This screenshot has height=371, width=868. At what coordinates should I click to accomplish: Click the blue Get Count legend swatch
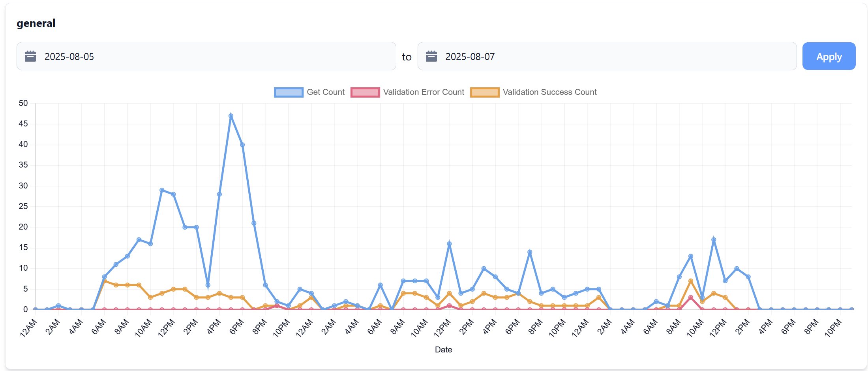click(289, 92)
